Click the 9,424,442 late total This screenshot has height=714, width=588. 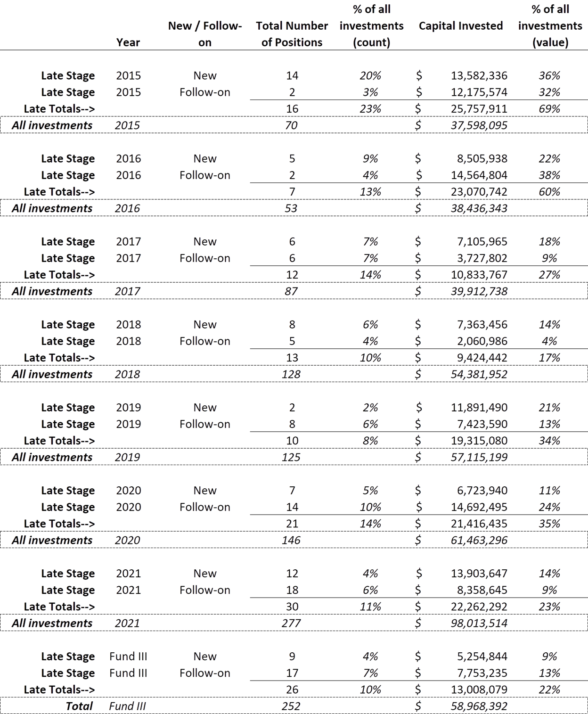pos(482,358)
